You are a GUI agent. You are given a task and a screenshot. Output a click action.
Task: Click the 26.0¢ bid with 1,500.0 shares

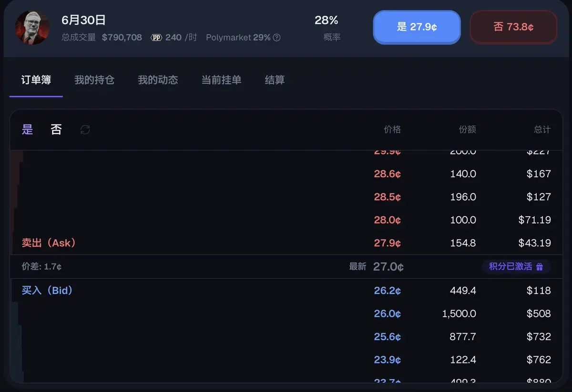click(286, 313)
